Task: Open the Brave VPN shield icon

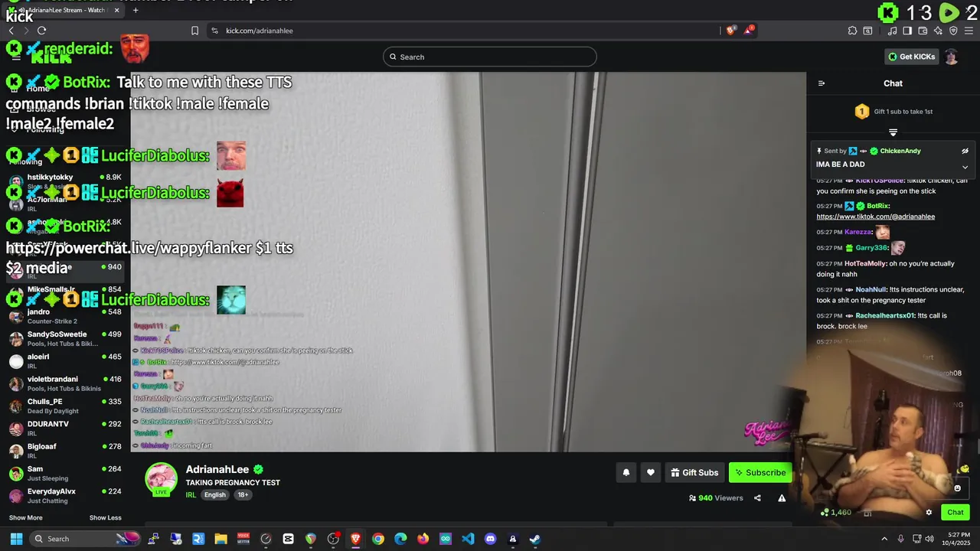Action: (953, 31)
